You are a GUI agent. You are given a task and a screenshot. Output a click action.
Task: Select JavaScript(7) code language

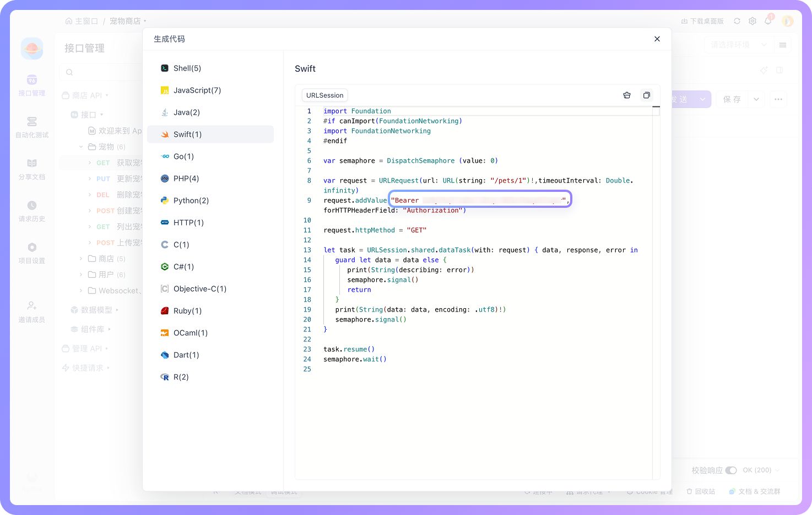click(x=210, y=90)
